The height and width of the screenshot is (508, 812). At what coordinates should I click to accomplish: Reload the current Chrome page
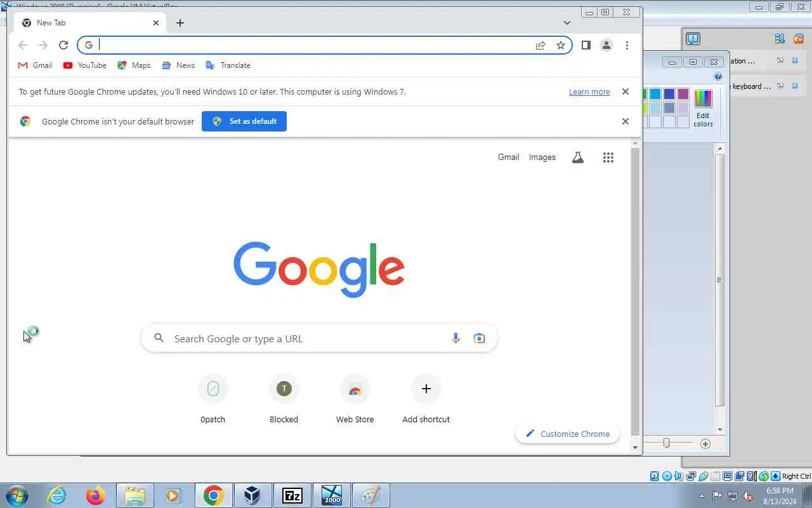point(63,45)
